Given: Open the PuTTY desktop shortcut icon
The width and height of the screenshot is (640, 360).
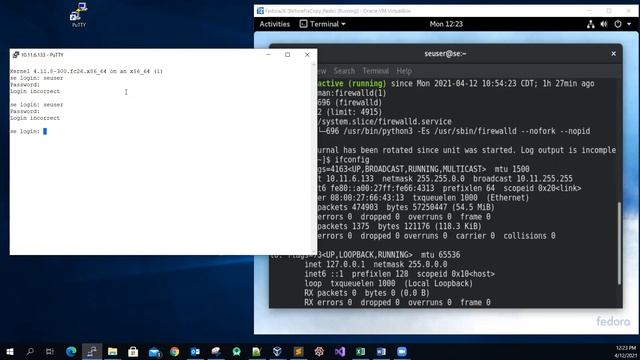Looking at the screenshot, I should (x=79, y=15).
